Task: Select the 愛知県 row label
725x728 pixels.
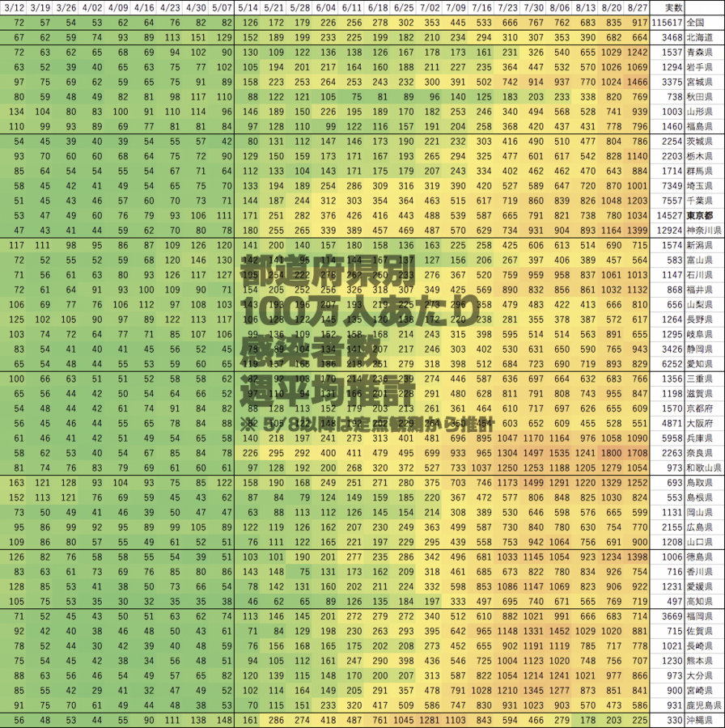Action: point(699,364)
